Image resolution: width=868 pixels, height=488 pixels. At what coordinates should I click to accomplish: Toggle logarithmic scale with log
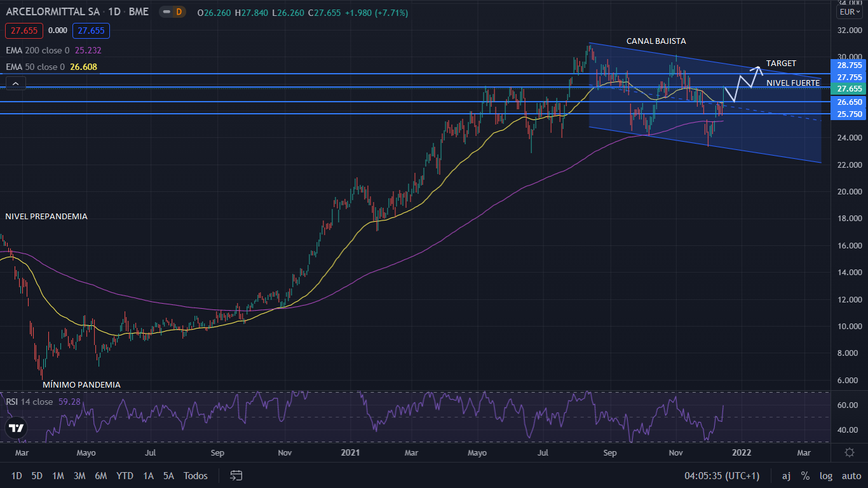(x=826, y=475)
